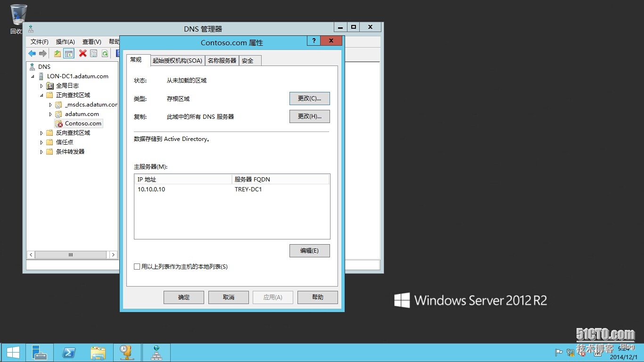Image resolution: width=644 pixels, height=362 pixels.
Task: Expand the 信任点 node
Action: tap(41, 142)
